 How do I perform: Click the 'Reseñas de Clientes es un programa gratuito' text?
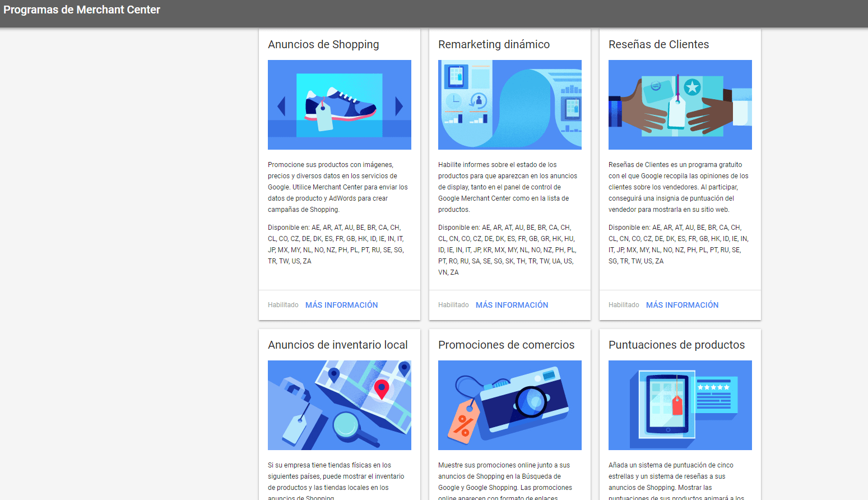(x=679, y=187)
